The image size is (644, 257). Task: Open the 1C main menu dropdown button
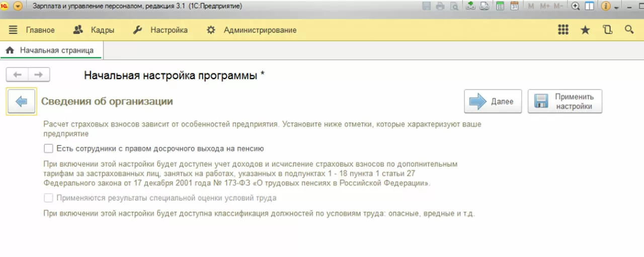18,7
